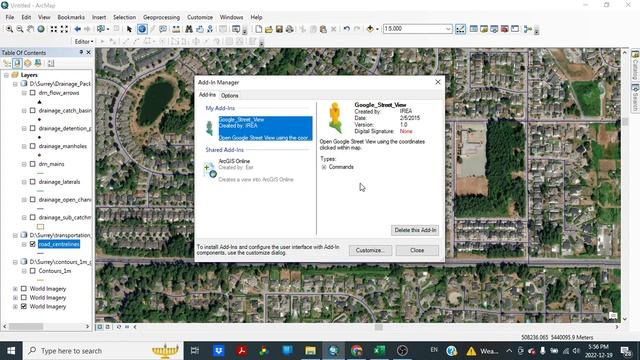The width and height of the screenshot is (640, 360).
Task: Collapse the road_centrelines layer legend
Action: pyautogui.click(x=24, y=244)
